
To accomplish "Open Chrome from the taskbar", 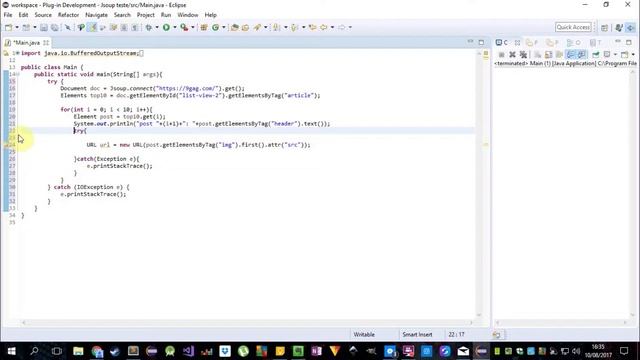I will pos(97,351).
